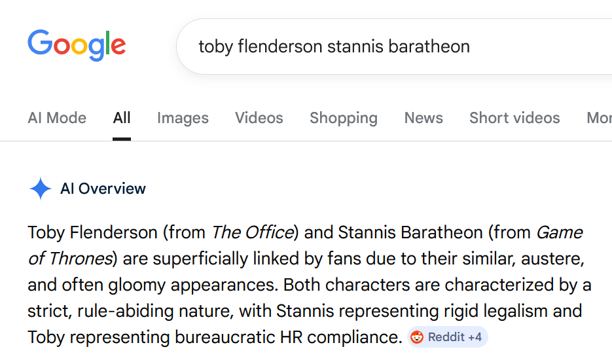Click the blue AI Overview sparkle icon

pyautogui.click(x=40, y=189)
